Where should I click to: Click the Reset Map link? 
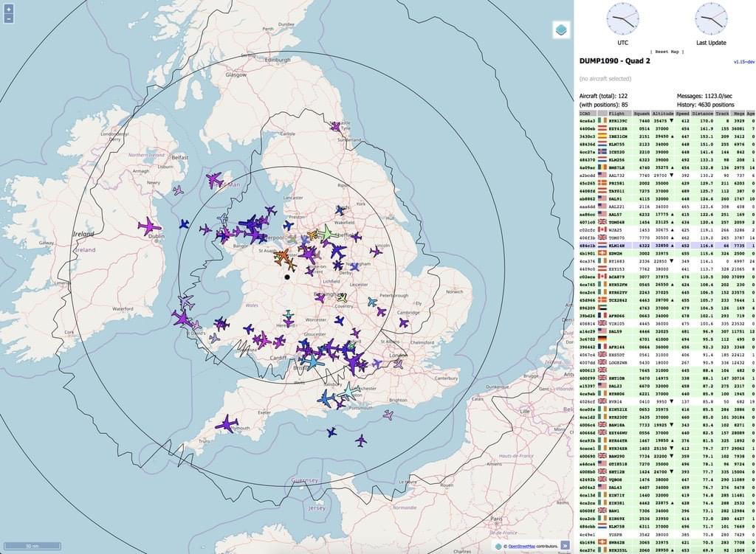pyautogui.click(x=667, y=52)
